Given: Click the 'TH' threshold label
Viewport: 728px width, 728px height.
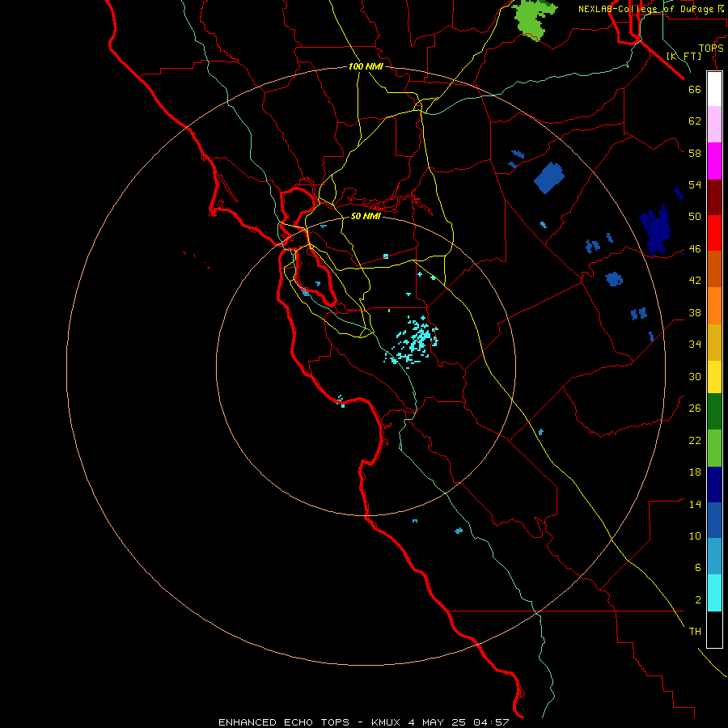Looking at the screenshot, I should (695, 632).
